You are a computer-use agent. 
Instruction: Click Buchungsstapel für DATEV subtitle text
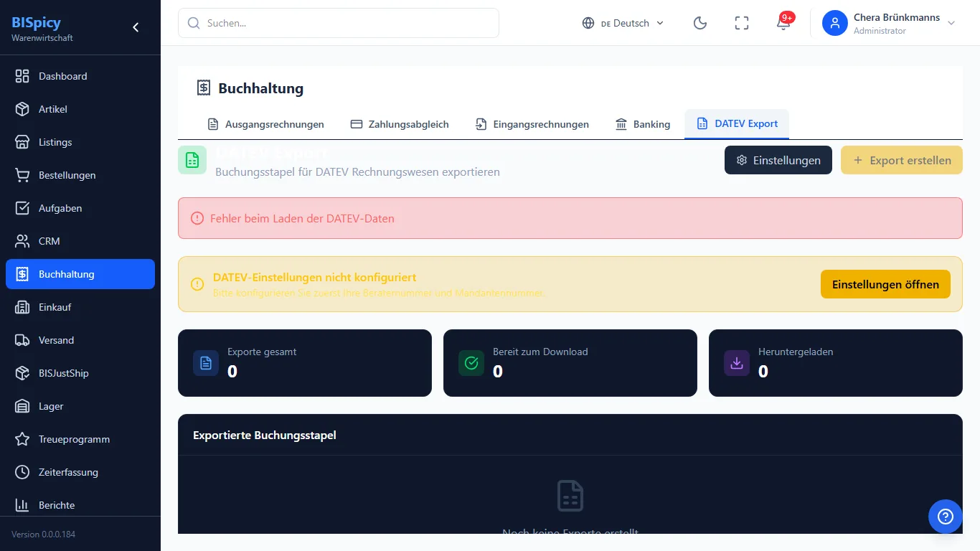(357, 172)
